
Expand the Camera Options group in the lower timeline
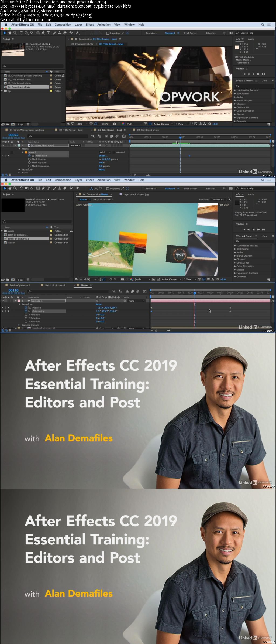coord(19,325)
